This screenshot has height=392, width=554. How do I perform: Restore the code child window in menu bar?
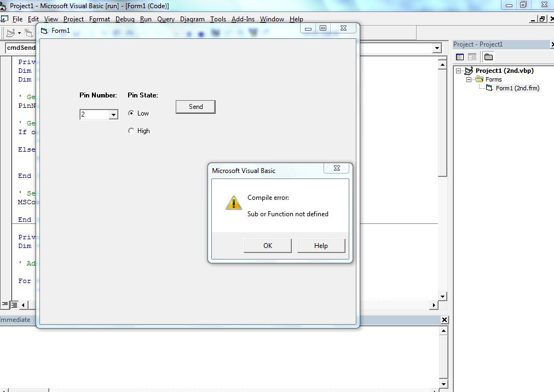542,19
